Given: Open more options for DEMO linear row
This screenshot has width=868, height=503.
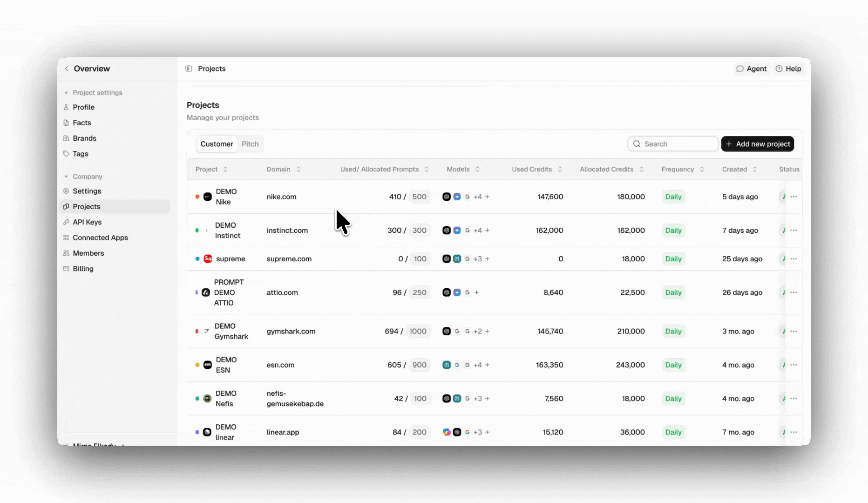Looking at the screenshot, I should pyautogui.click(x=793, y=432).
